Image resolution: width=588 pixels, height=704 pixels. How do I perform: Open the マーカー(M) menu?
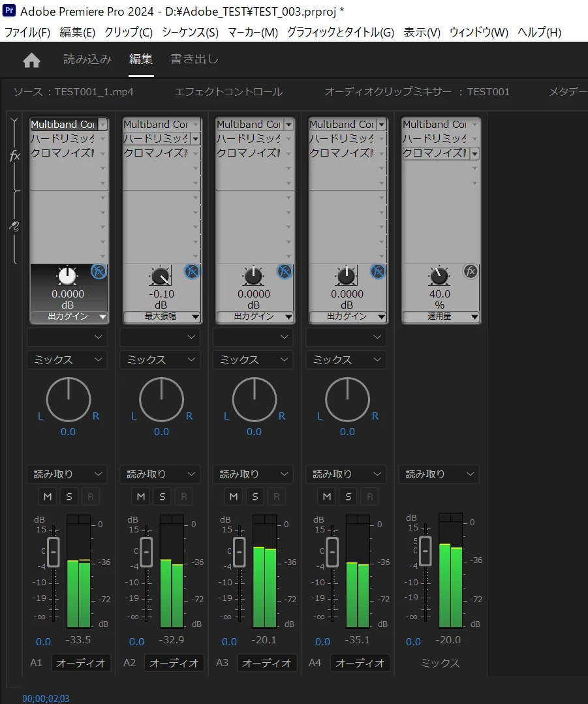(x=253, y=33)
